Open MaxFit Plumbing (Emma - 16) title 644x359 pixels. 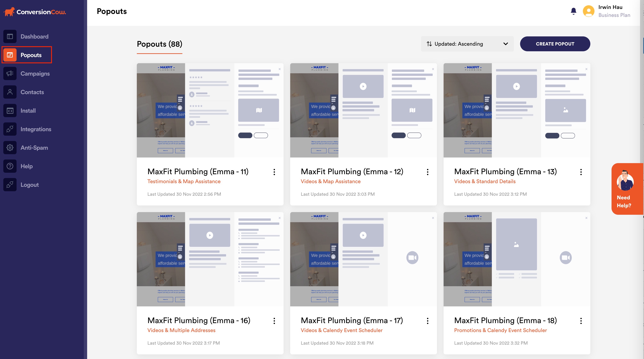[x=199, y=320]
